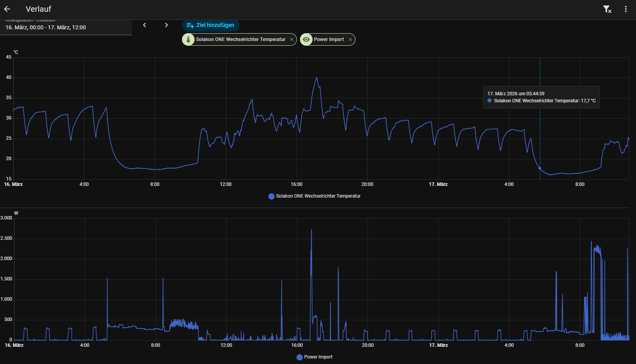Screen dimensions: 636x364
Task: Click the Verlauf page title
Action: [38, 9]
